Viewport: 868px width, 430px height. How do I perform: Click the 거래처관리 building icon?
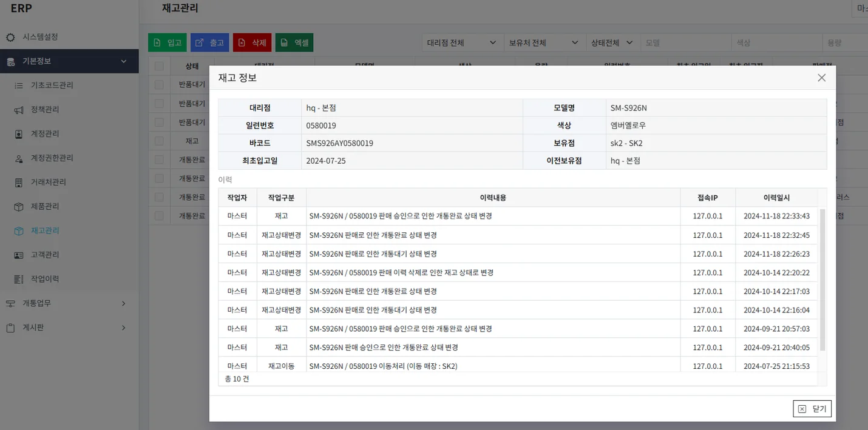click(x=19, y=183)
